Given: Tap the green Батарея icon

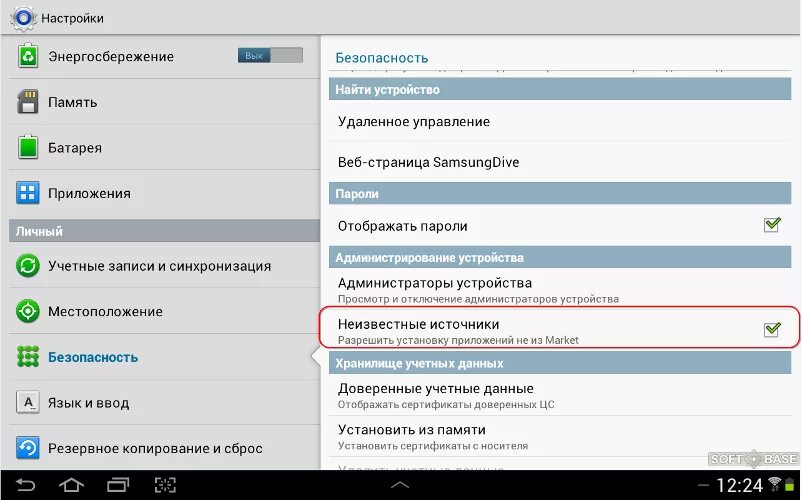Looking at the screenshot, I should [x=28, y=147].
